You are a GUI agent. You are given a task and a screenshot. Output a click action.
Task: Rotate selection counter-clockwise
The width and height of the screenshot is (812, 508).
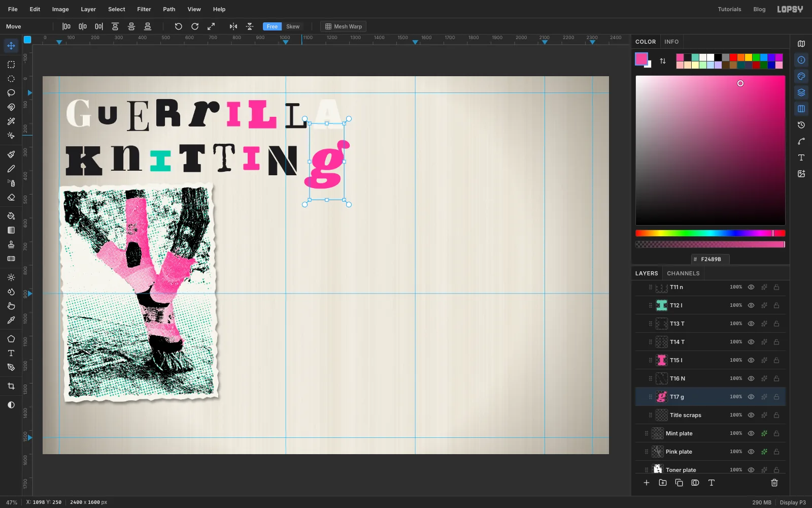pos(179,26)
